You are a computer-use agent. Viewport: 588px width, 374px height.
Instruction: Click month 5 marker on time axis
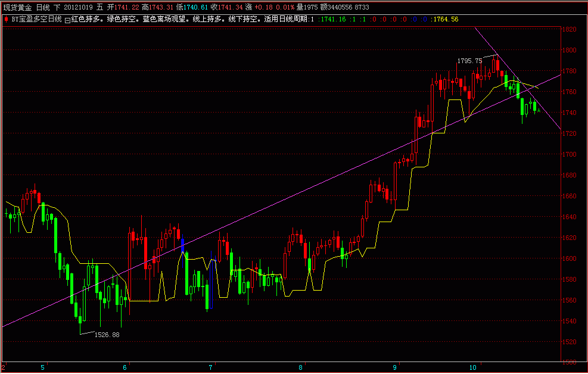[x=42, y=367]
